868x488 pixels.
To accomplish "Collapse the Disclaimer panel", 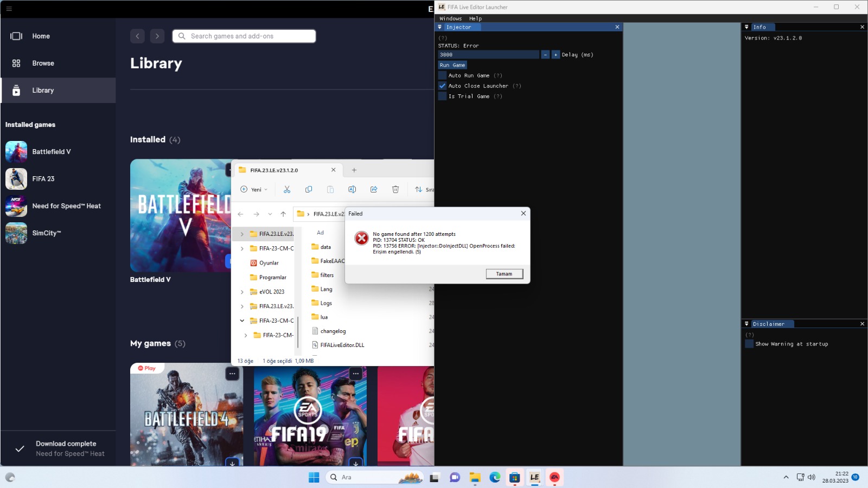I will pyautogui.click(x=747, y=324).
